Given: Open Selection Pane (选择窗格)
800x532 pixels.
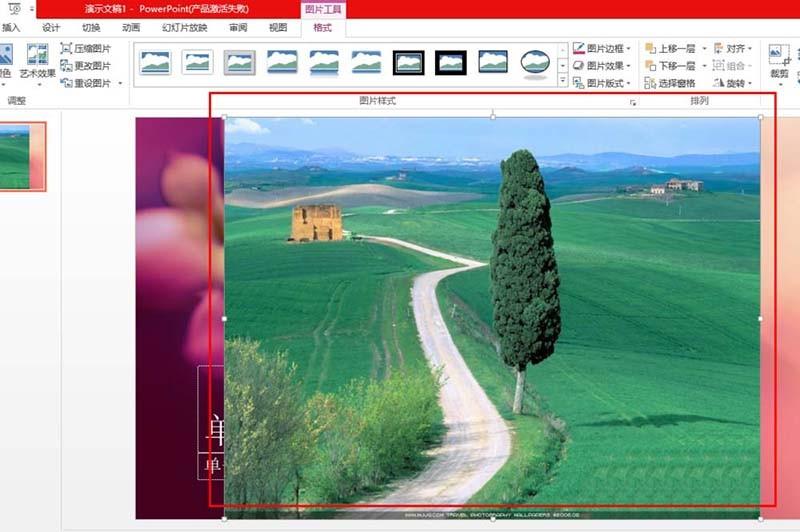Looking at the screenshot, I should (x=670, y=83).
